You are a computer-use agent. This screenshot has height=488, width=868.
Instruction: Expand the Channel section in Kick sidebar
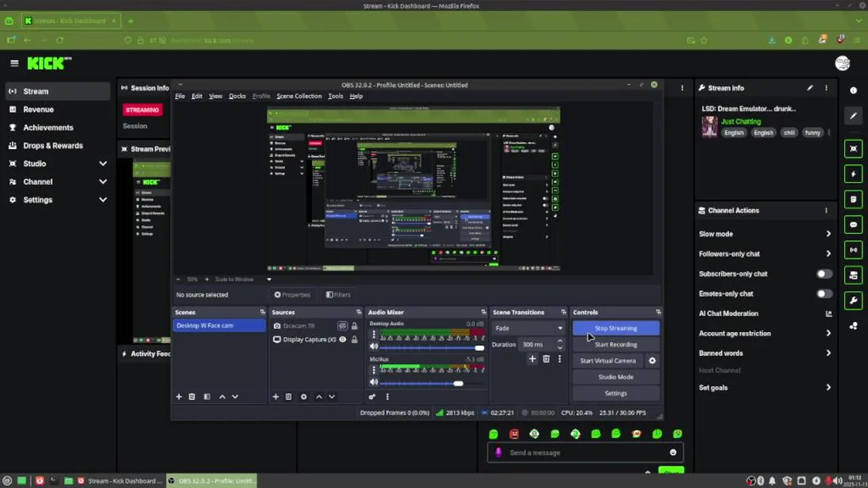point(103,182)
